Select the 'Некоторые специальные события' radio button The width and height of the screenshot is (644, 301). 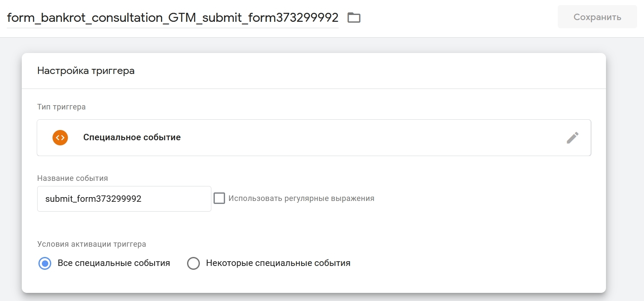[x=193, y=263]
